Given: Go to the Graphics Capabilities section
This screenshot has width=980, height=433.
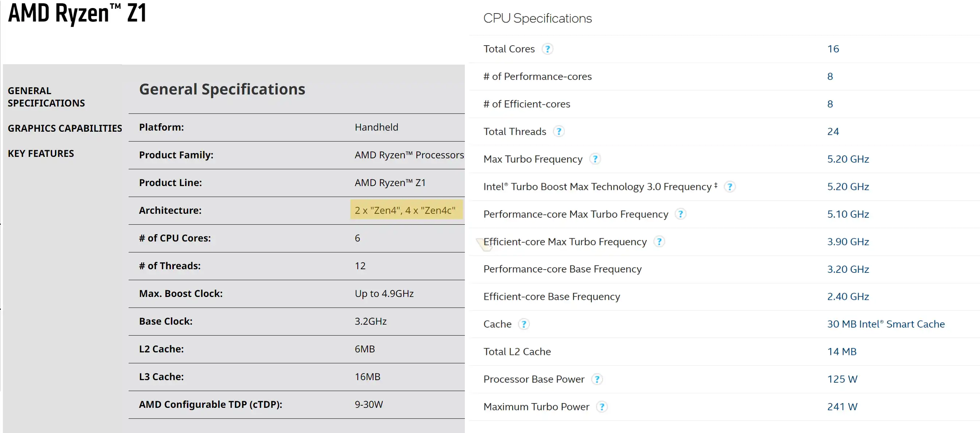Looking at the screenshot, I should pos(65,128).
